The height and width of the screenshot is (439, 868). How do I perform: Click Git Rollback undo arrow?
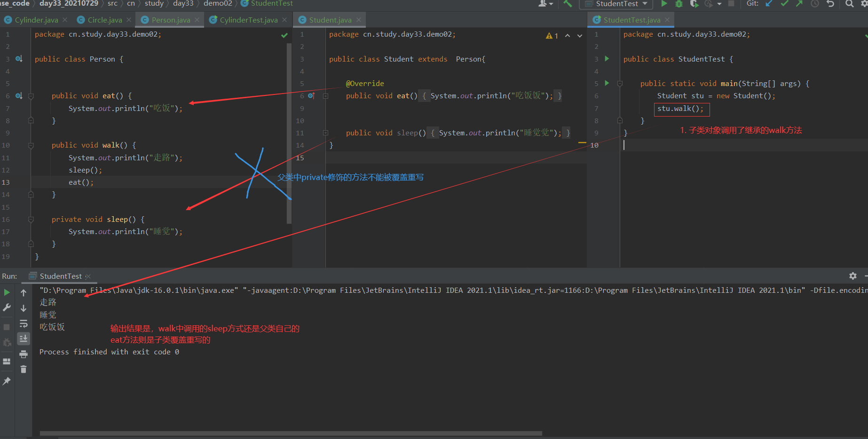click(x=830, y=4)
